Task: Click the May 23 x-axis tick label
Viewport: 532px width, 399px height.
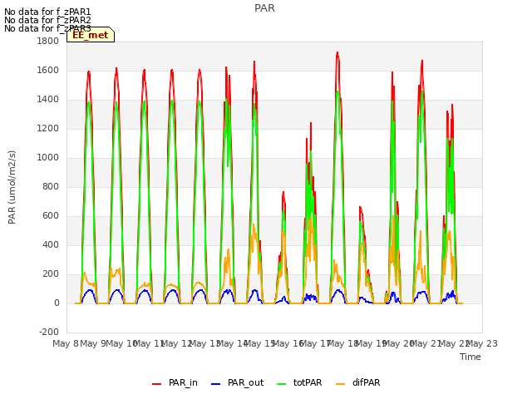Action: coord(481,343)
